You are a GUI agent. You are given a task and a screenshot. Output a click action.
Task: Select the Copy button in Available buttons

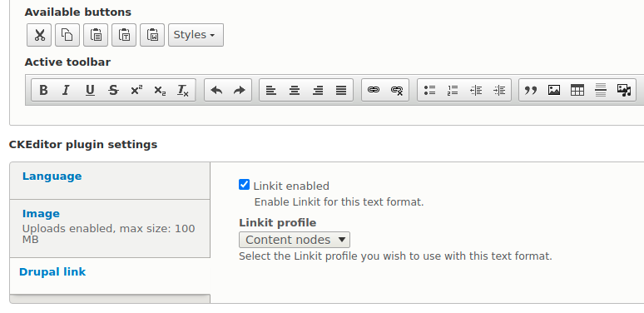pyautogui.click(x=67, y=35)
